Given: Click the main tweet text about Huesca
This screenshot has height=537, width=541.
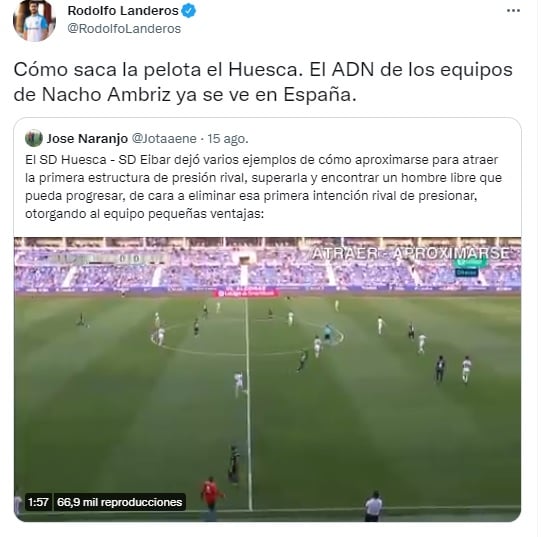Looking at the screenshot, I should pos(263,82).
